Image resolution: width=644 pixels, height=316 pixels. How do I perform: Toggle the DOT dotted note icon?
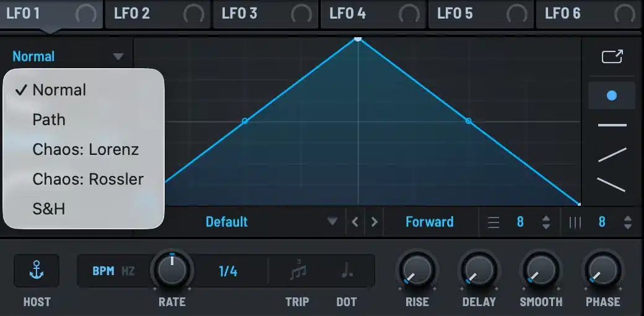pyautogui.click(x=347, y=270)
